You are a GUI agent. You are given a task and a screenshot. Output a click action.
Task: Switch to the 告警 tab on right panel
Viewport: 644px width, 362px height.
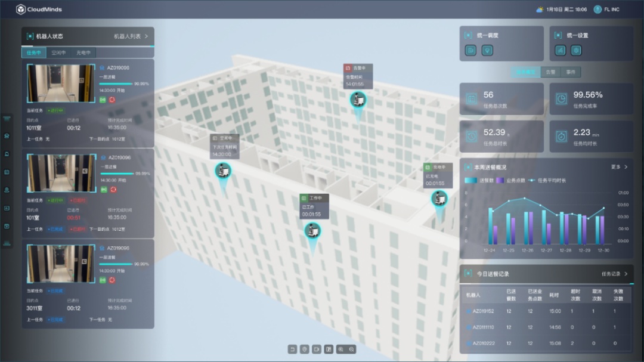(551, 72)
